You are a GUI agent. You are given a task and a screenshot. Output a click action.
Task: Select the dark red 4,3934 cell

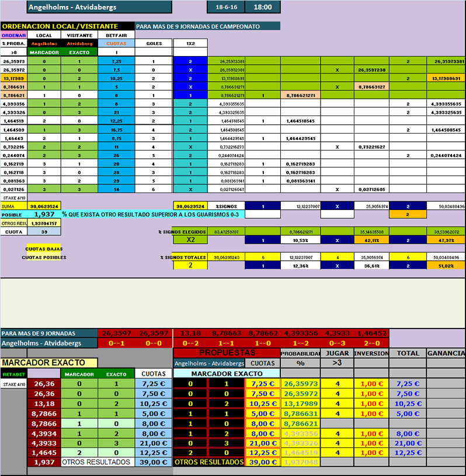click(44, 433)
